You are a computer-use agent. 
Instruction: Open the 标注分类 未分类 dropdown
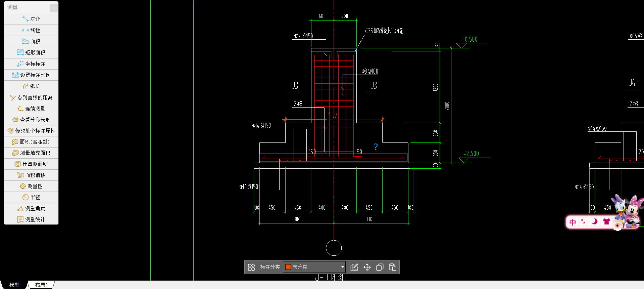(314, 267)
